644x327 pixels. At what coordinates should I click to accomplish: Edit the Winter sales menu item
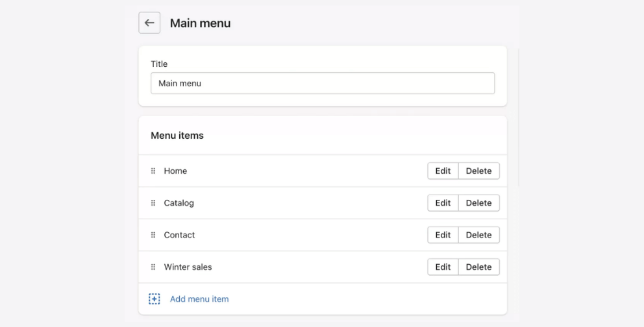click(443, 267)
